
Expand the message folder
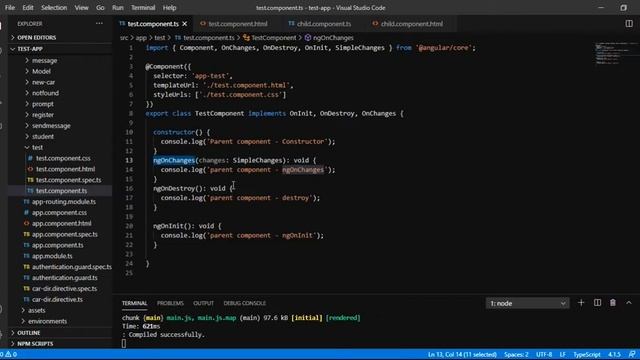(44, 60)
